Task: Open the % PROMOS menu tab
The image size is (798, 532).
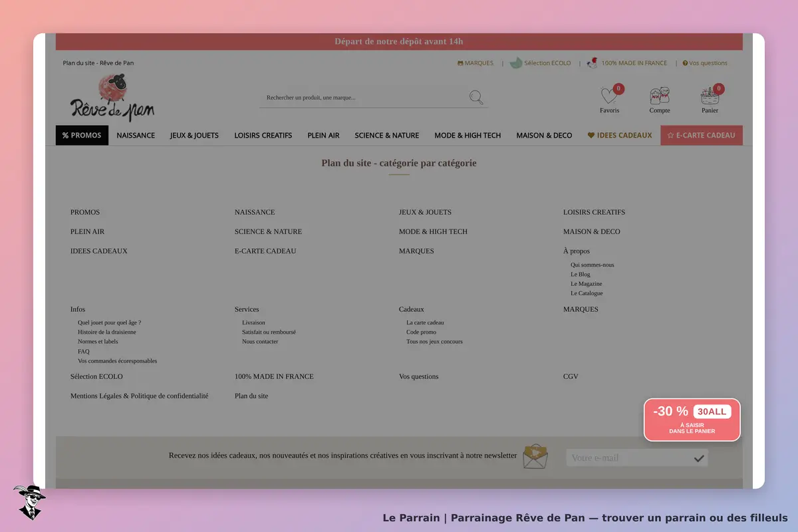Action: [x=82, y=135]
